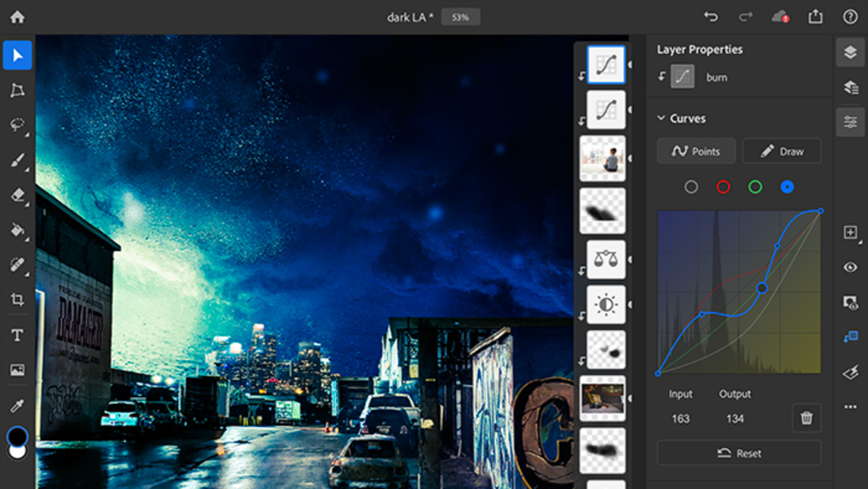Undo the last action
868x489 pixels.
[x=711, y=16]
